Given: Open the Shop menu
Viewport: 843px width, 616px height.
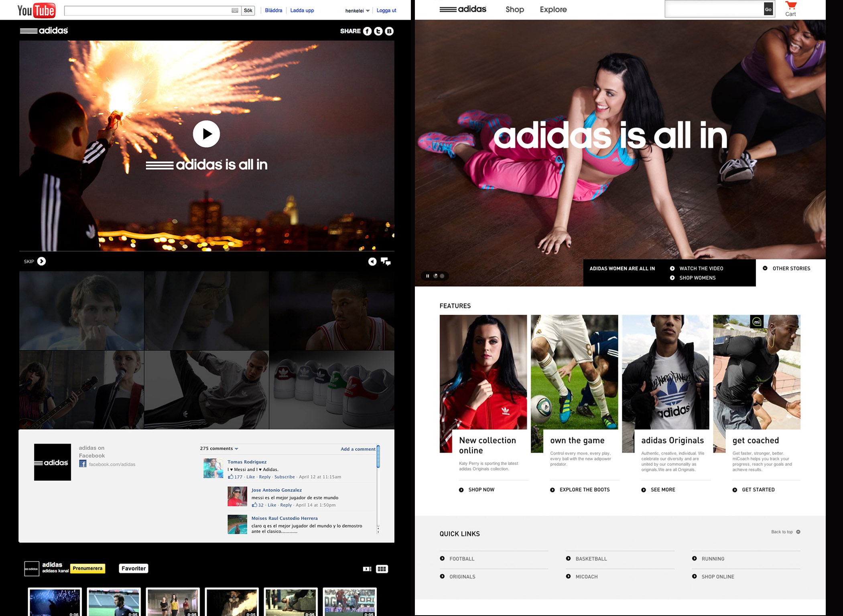Looking at the screenshot, I should pyautogui.click(x=514, y=9).
